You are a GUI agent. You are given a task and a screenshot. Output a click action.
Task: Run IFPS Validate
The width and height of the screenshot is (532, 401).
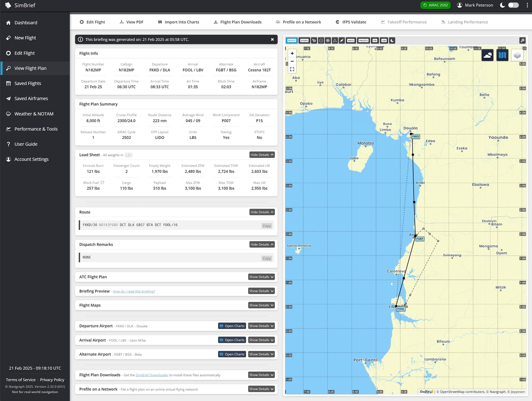351,22
